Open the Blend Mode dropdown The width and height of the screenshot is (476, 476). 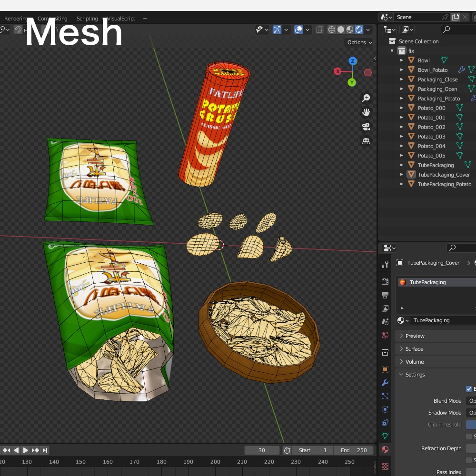tap(471, 401)
